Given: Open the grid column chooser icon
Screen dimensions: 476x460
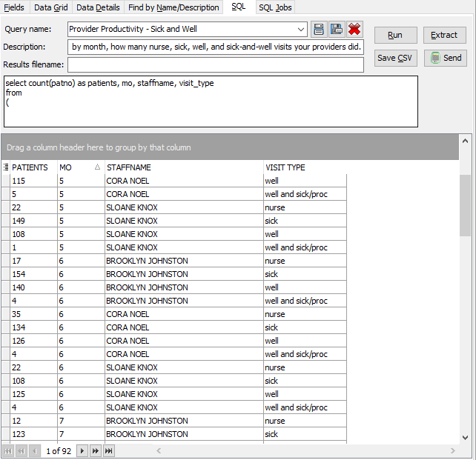Looking at the screenshot, I should [6, 167].
